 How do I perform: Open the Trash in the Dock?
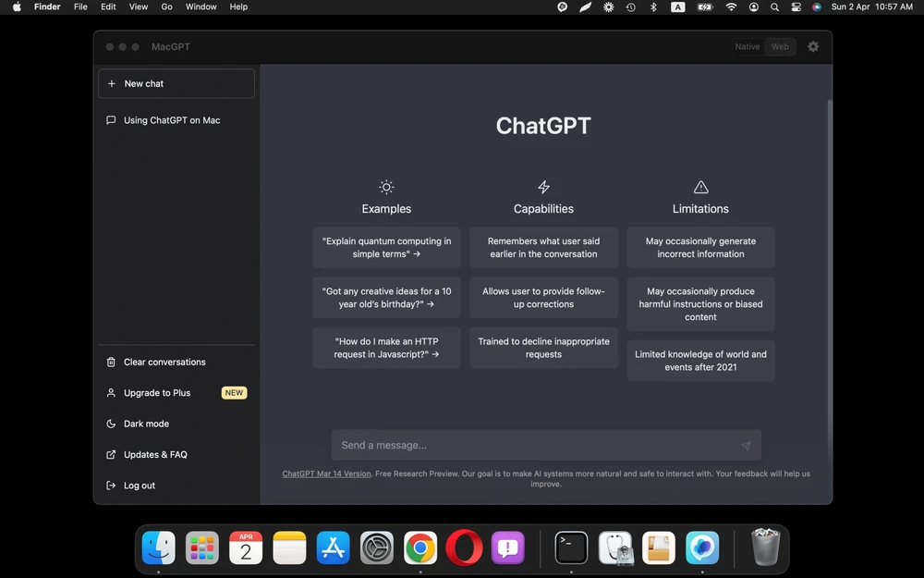point(765,547)
